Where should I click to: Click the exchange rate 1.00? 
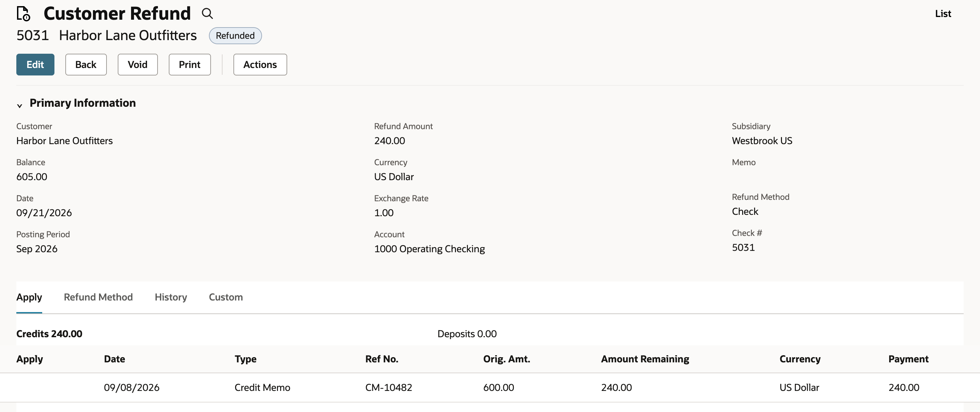[384, 213]
